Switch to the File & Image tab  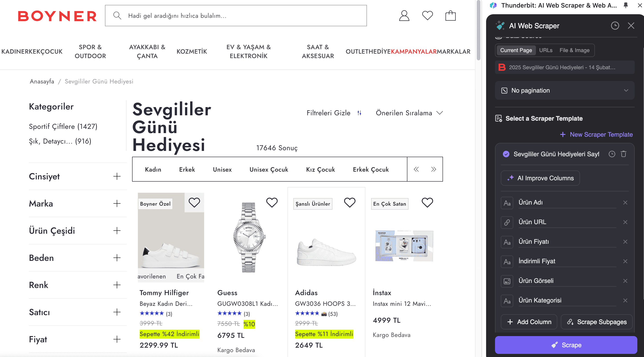[x=574, y=50]
